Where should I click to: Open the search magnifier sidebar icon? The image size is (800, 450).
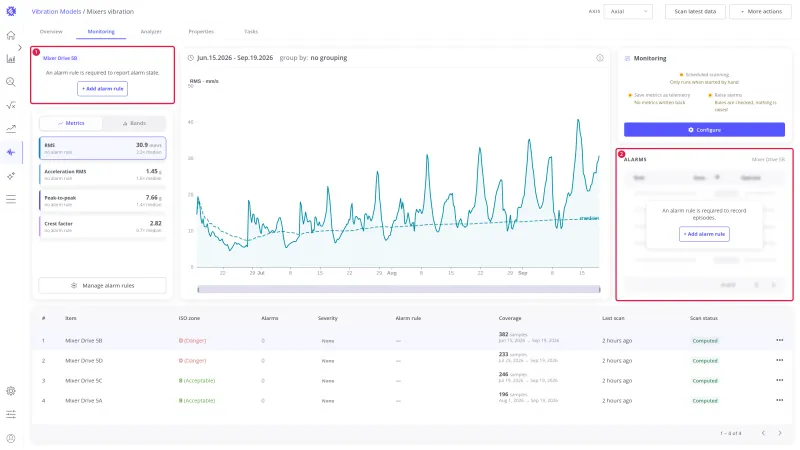click(x=11, y=82)
